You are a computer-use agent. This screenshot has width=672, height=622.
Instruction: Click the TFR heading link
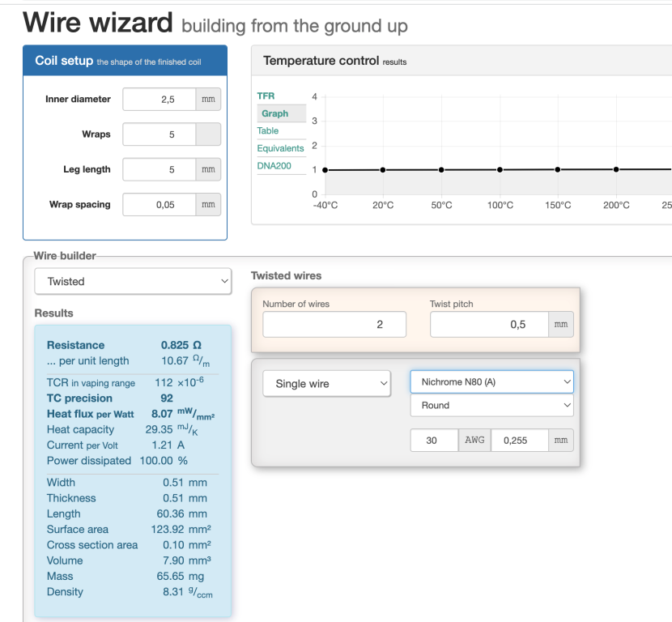266,96
